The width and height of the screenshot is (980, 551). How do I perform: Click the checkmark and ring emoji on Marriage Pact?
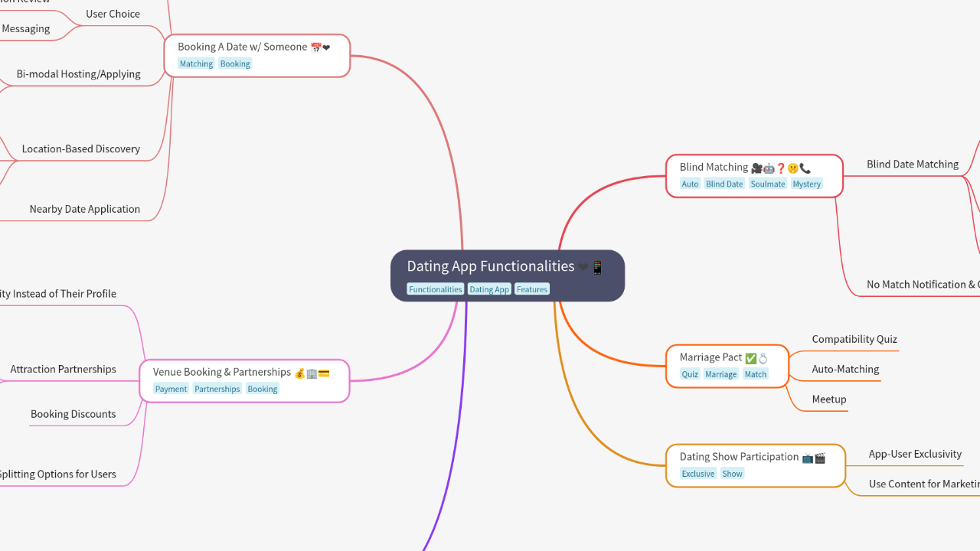tap(756, 357)
